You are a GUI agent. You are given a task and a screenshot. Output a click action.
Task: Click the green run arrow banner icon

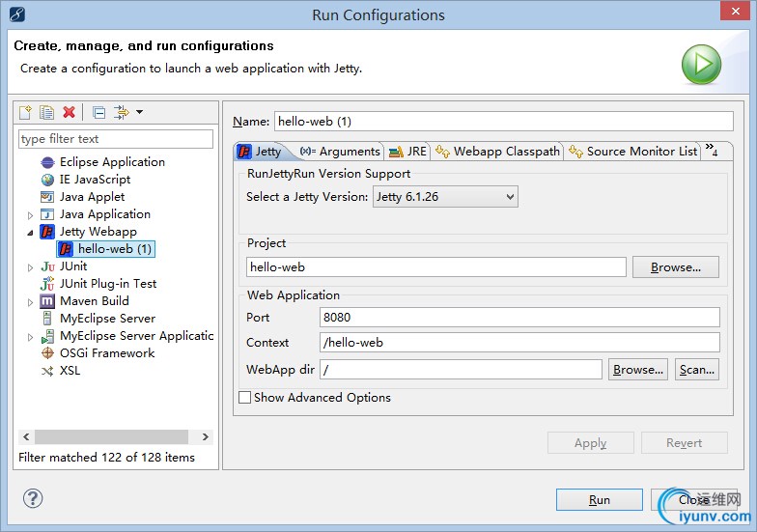coord(701,64)
